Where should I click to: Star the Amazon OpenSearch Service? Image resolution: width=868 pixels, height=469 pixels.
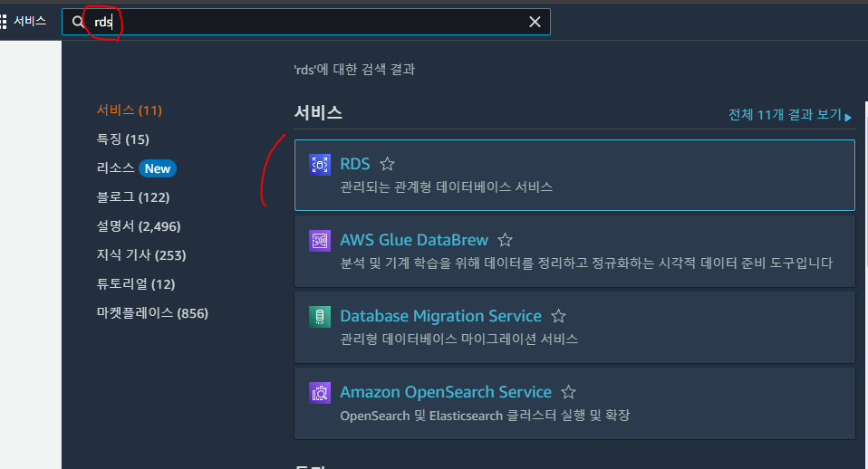click(x=568, y=392)
